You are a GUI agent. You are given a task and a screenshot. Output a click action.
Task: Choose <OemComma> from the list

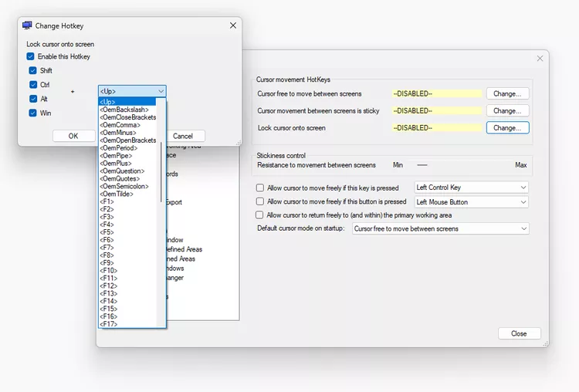tap(127, 125)
